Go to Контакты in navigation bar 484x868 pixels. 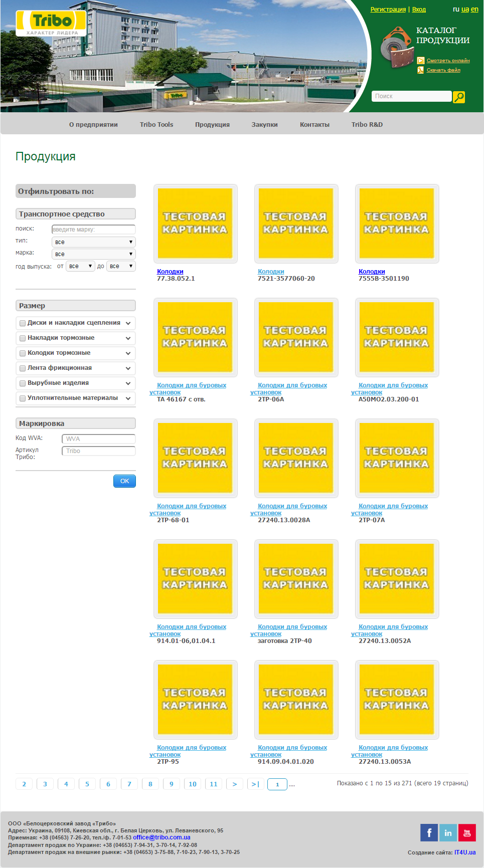[314, 125]
